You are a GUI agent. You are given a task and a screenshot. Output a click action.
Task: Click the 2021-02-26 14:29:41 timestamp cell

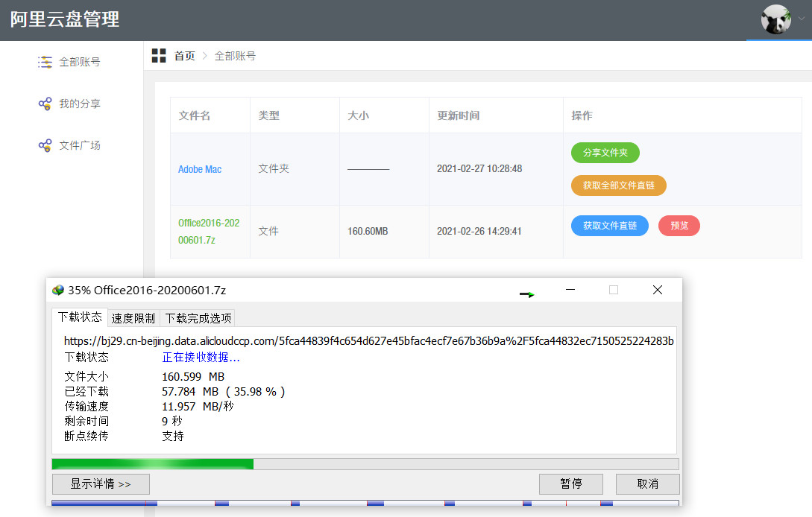[x=479, y=232]
